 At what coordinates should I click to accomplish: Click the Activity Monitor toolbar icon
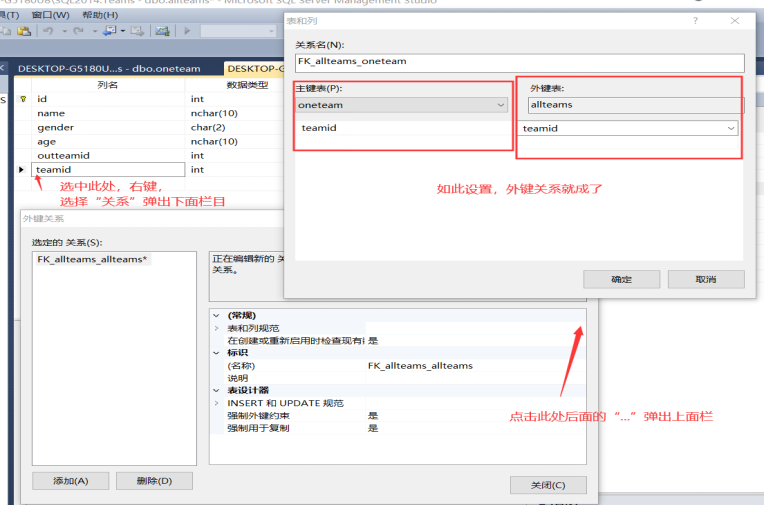162,31
